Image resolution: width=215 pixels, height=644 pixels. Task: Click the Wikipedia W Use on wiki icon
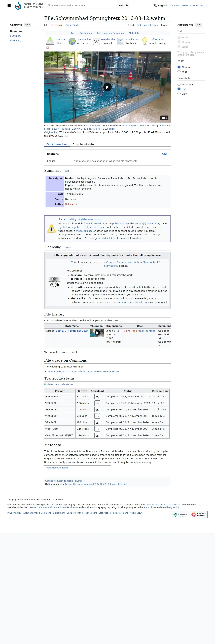(x=97, y=41)
